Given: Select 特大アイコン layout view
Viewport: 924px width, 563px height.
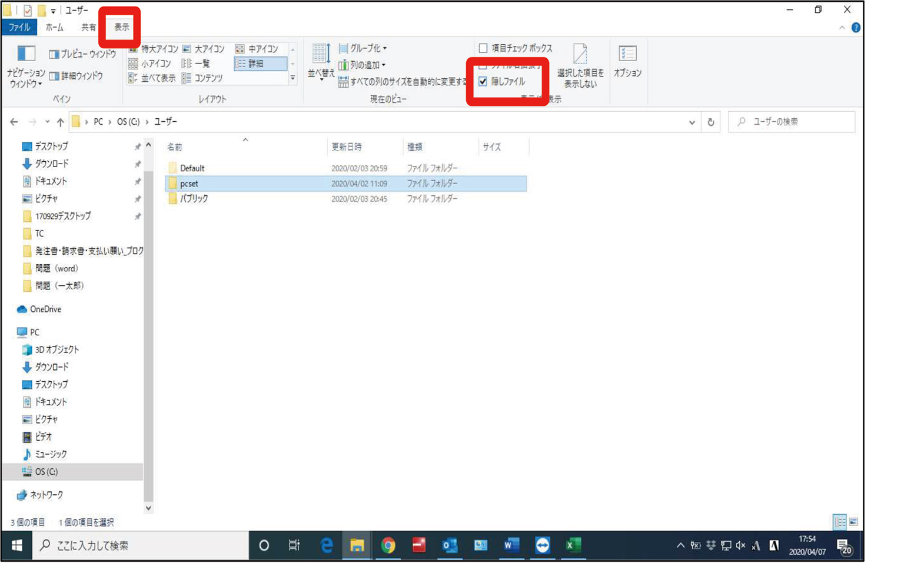Looking at the screenshot, I should (x=153, y=49).
